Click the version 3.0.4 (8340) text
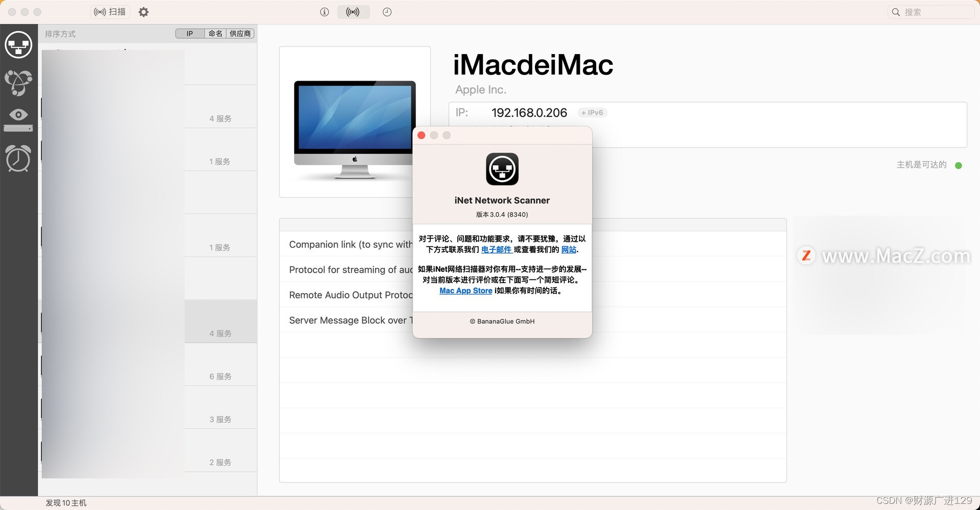Viewport: 980px width, 510px height. point(502,215)
